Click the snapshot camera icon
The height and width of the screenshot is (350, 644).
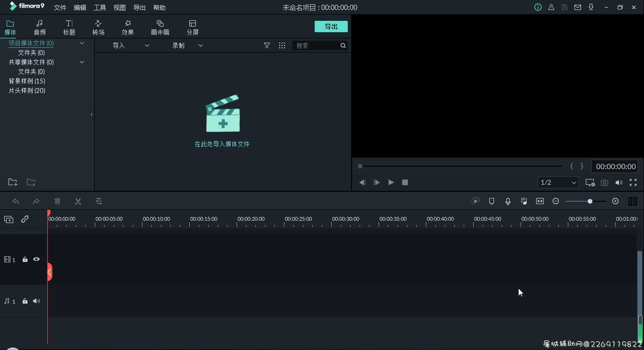604,182
